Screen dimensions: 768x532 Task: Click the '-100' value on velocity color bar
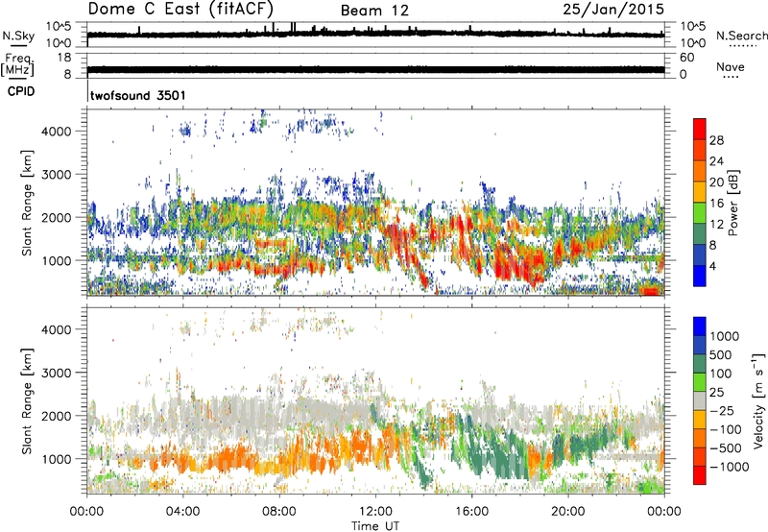(x=725, y=429)
